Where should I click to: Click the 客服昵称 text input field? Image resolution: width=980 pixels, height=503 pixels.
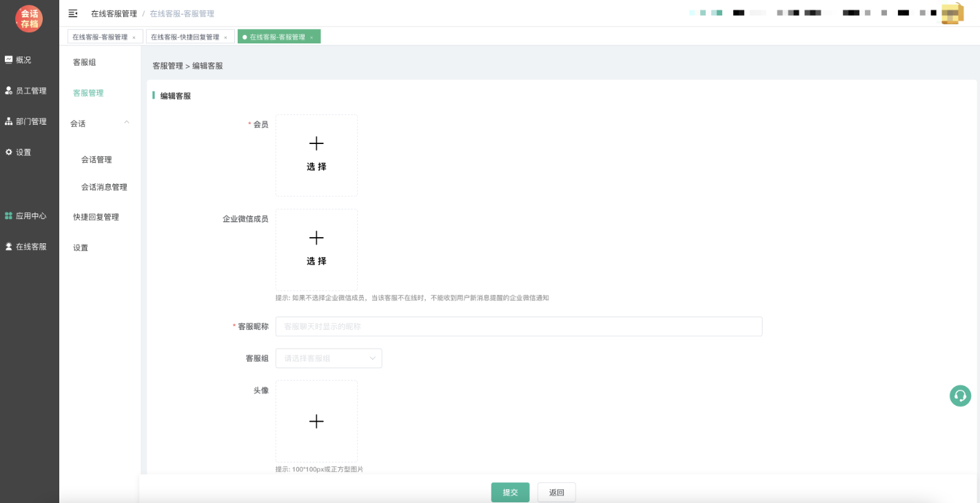tap(518, 327)
